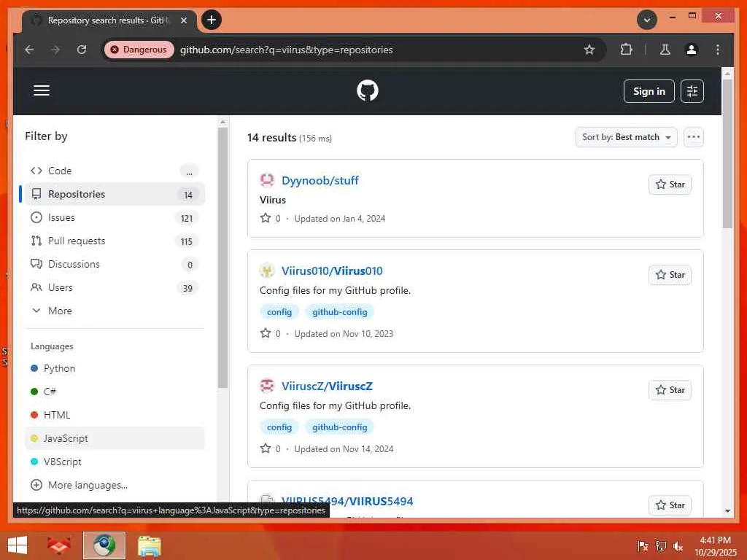Image resolution: width=747 pixels, height=560 pixels.
Task: Click the main page vertical scrollbar
Action: (727, 152)
